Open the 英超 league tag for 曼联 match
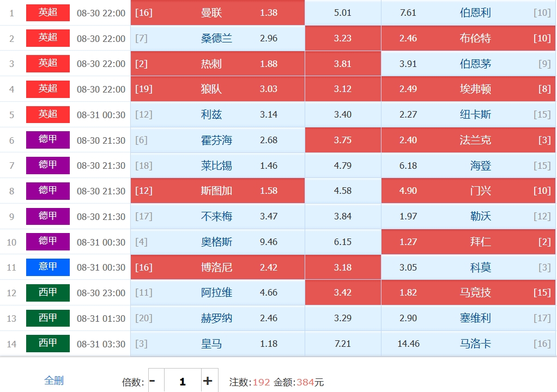The image size is (557, 392). click(x=48, y=13)
